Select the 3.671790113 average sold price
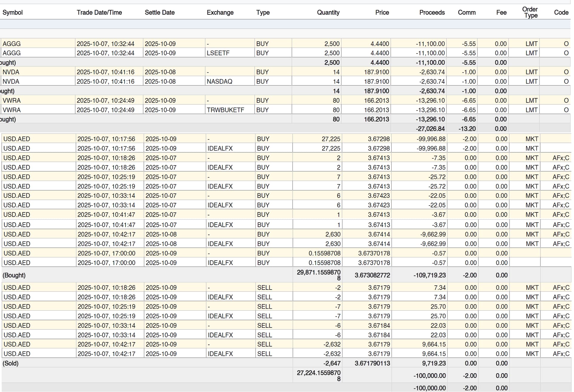Image resolution: width=574 pixels, height=392 pixels. pyautogui.click(x=372, y=363)
